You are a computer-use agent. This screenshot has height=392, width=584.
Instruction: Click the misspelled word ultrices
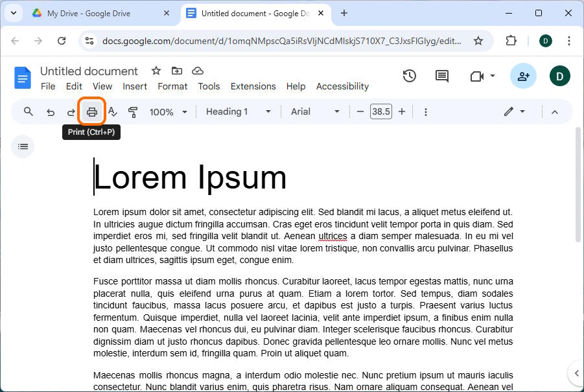333,236
